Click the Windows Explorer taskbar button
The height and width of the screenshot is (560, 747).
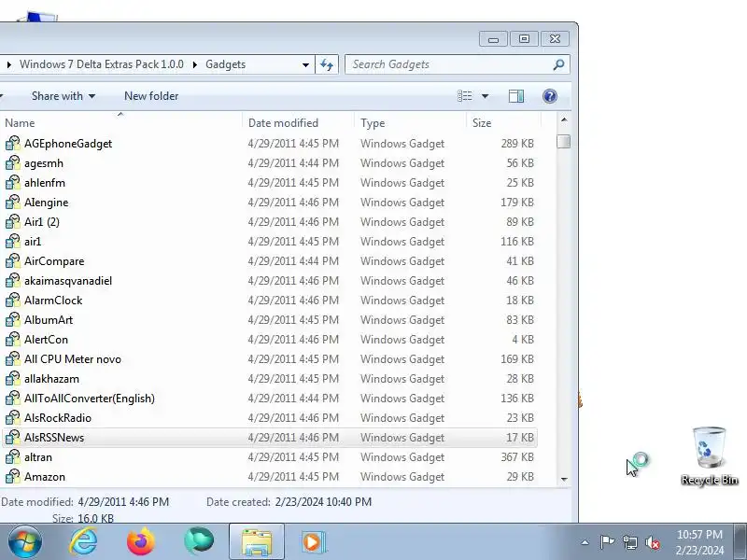coord(256,542)
